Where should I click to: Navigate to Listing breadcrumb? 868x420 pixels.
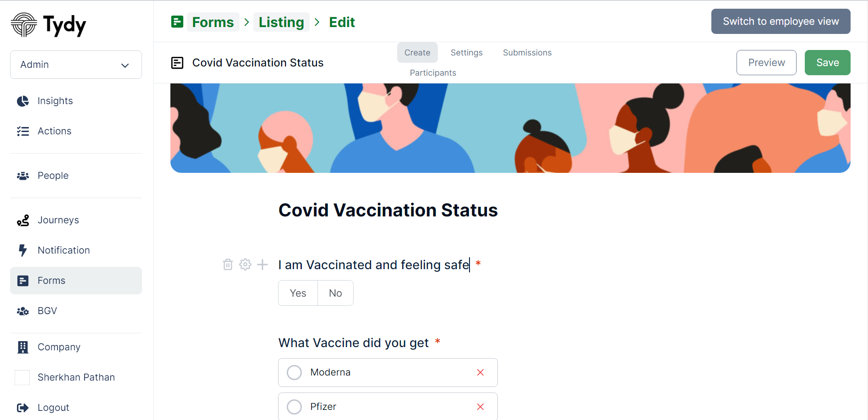click(x=281, y=22)
